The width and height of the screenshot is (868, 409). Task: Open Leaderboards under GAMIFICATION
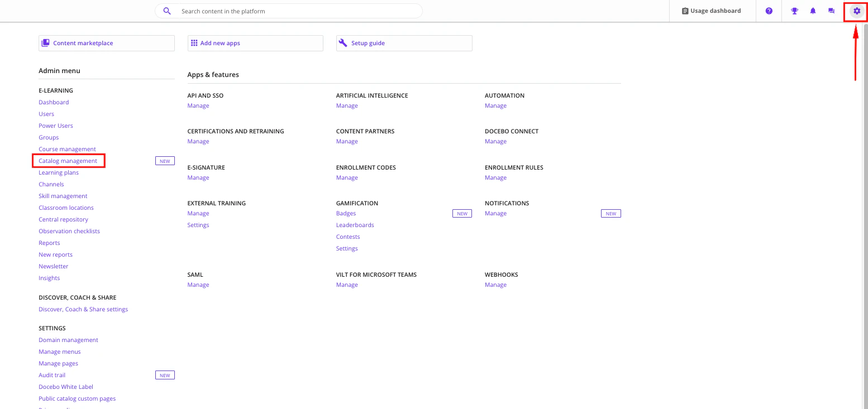pyautogui.click(x=355, y=225)
